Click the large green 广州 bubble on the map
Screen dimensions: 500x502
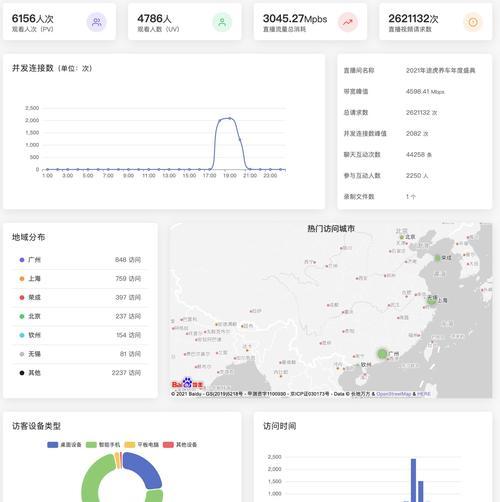coord(382,354)
